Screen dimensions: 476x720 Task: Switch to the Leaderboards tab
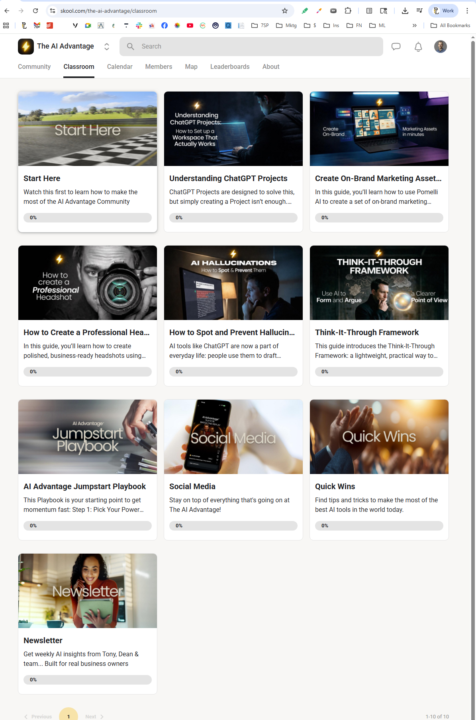pos(230,67)
